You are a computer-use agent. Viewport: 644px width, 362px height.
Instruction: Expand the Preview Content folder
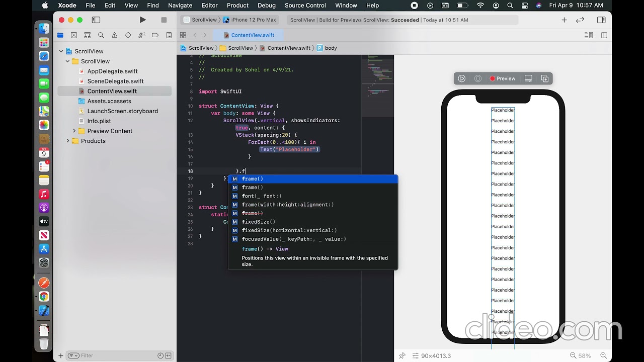[74, 131]
